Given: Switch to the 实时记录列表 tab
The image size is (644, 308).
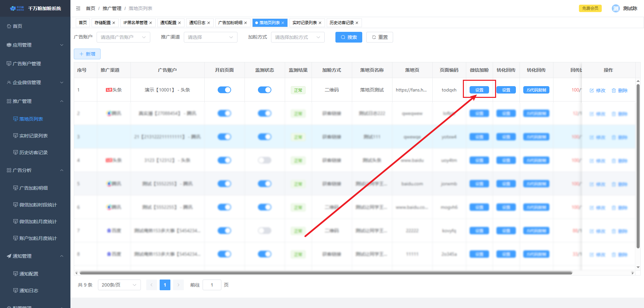Looking at the screenshot, I should 304,23.
